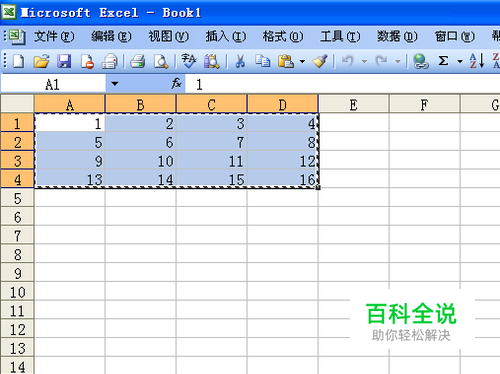Select row 1 header
The width and height of the screenshot is (500, 374).
point(17,123)
